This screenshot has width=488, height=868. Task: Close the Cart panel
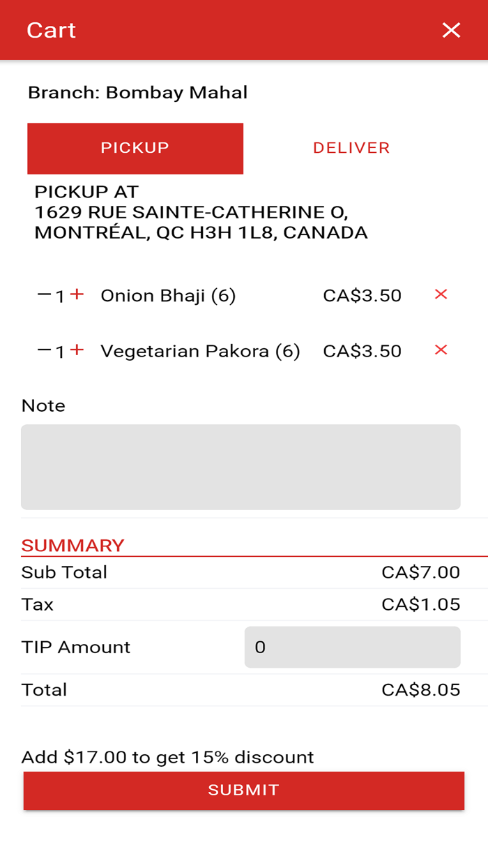451,30
